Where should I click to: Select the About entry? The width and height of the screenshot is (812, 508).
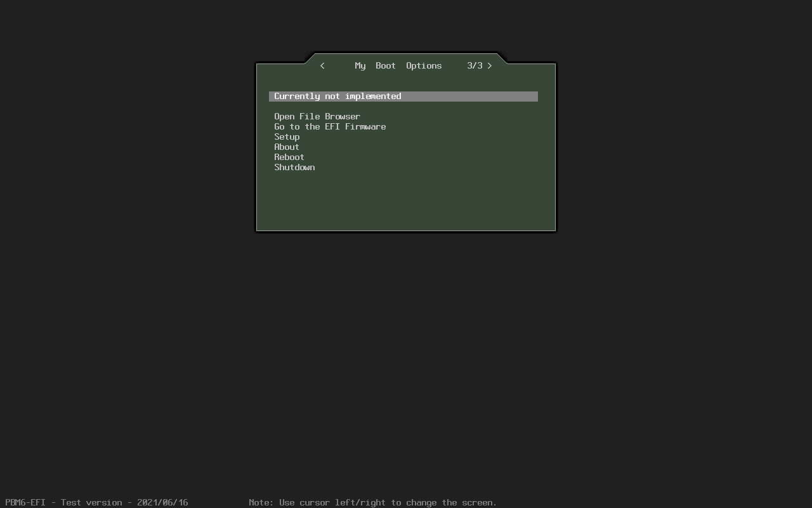tap(286, 147)
